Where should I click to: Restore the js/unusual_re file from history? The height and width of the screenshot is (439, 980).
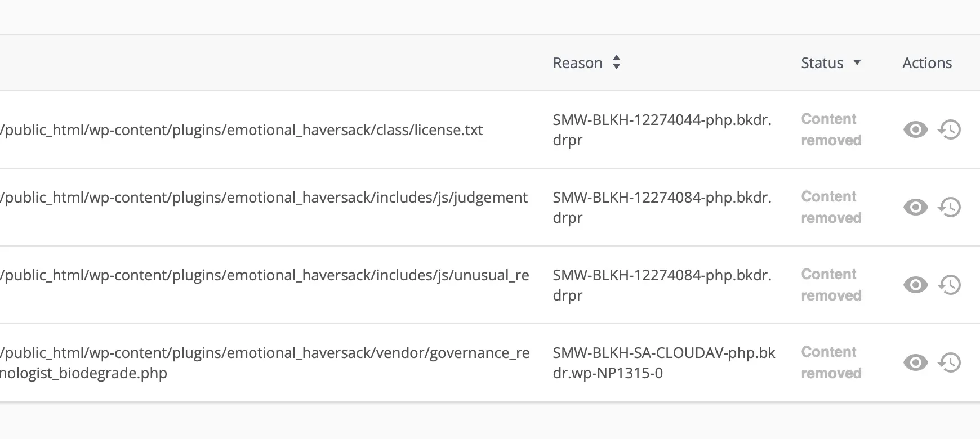coord(950,285)
